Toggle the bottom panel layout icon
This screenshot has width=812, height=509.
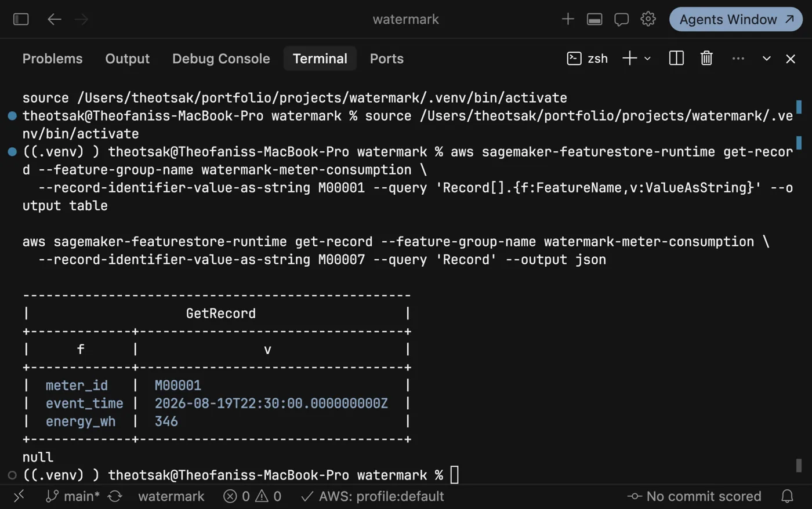click(x=594, y=19)
